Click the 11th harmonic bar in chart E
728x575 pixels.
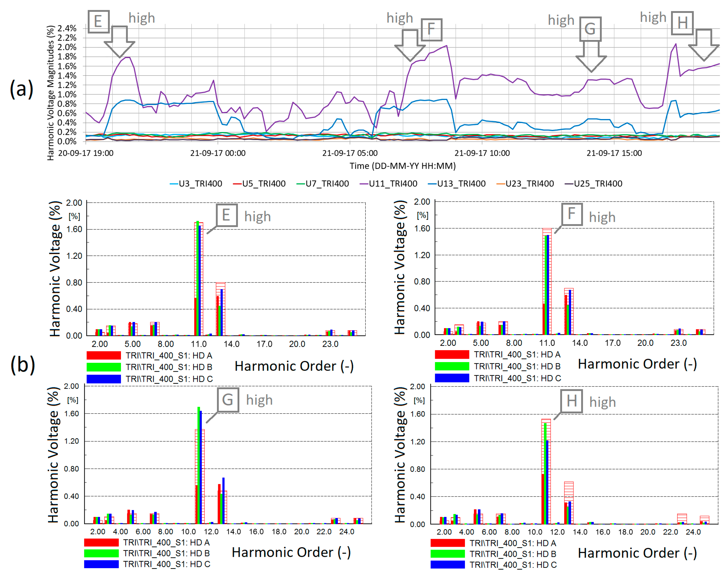point(199,280)
